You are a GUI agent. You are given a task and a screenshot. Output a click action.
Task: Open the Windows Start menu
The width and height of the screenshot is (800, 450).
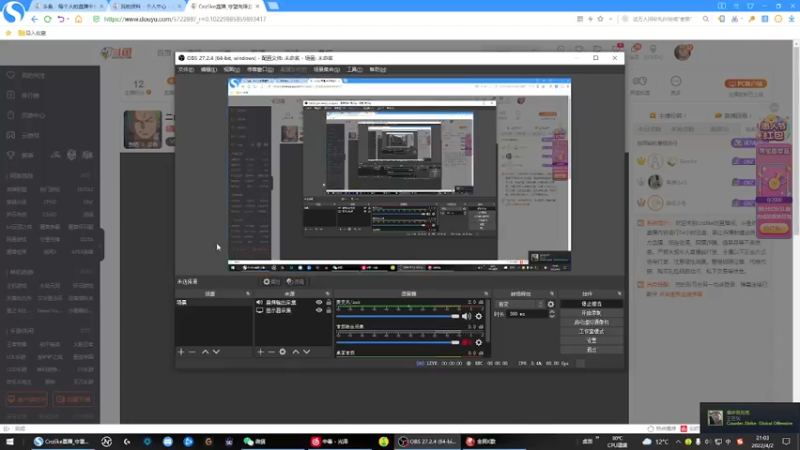tap(10, 441)
